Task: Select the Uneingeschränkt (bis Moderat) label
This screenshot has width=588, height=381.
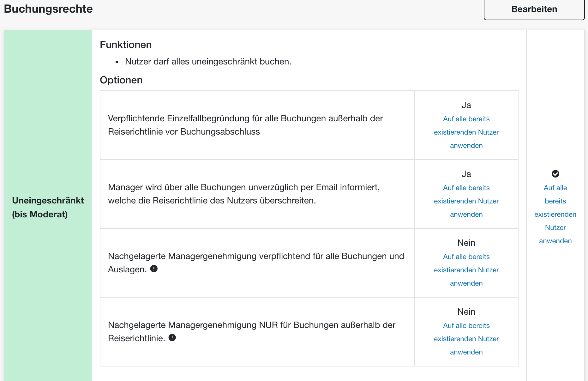Action: coord(48,207)
